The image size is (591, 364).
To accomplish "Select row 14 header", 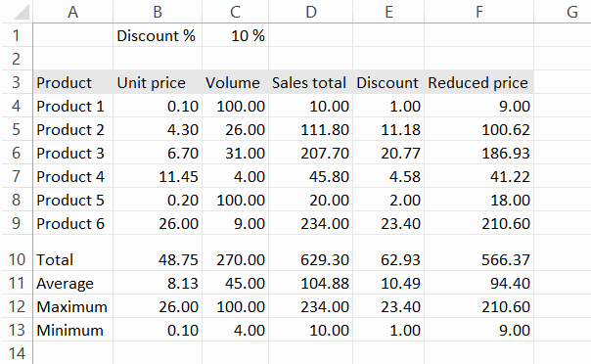I will pos(17,353).
